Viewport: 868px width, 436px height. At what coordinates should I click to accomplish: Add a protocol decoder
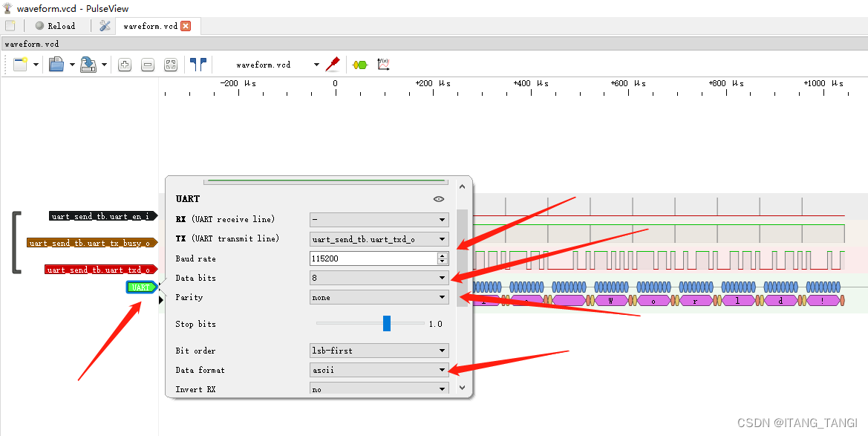pos(360,65)
